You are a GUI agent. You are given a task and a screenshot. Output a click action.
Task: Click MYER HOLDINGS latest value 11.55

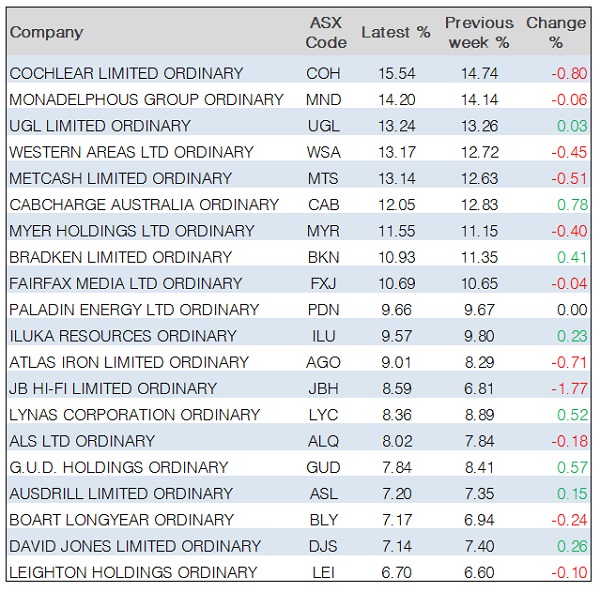click(395, 231)
